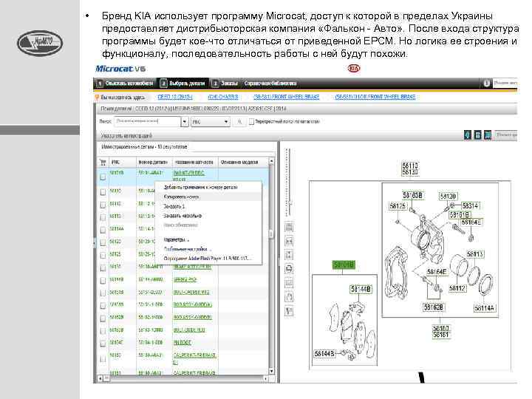The image size is (532, 399).
Task: Tick the checkbox for row 58101B
Action: click(103, 177)
